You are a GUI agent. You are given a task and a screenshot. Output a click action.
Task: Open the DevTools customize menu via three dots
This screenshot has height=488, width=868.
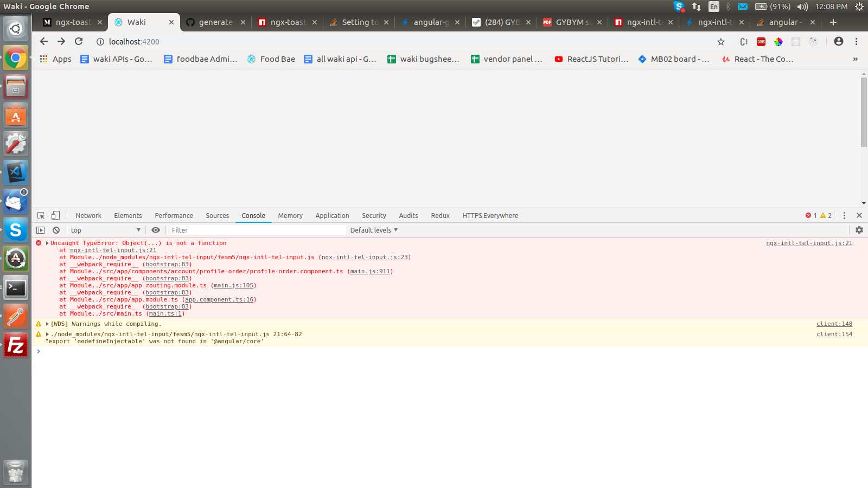844,215
